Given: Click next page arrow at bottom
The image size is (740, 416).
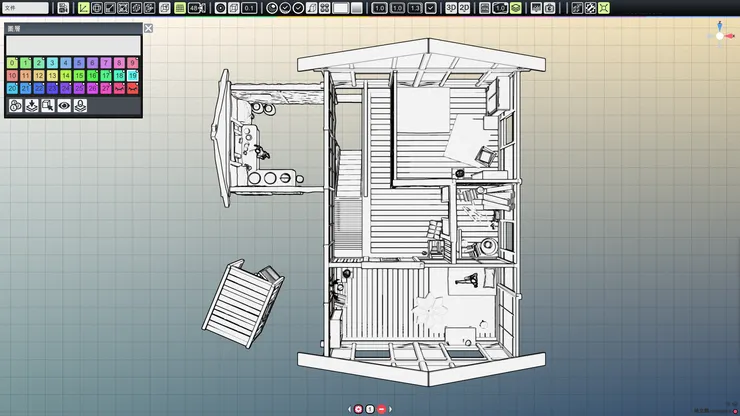Looking at the screenshot, I should 391,409.
